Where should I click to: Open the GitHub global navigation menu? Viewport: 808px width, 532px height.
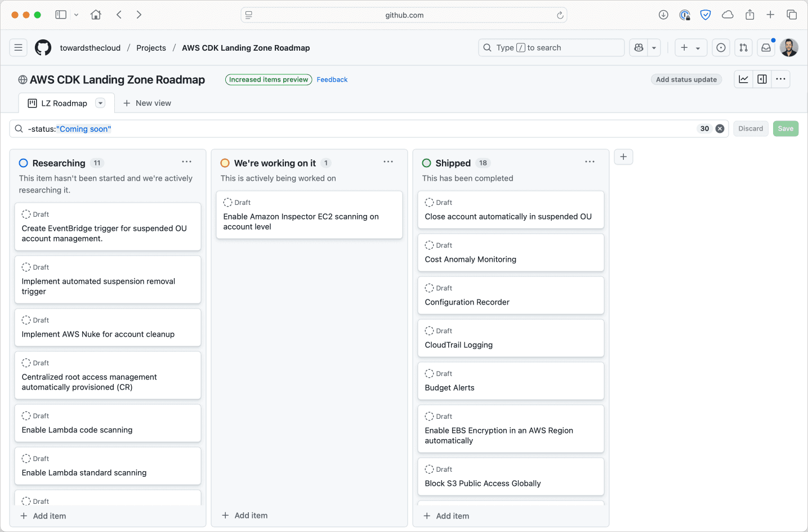tap(19, 48)
